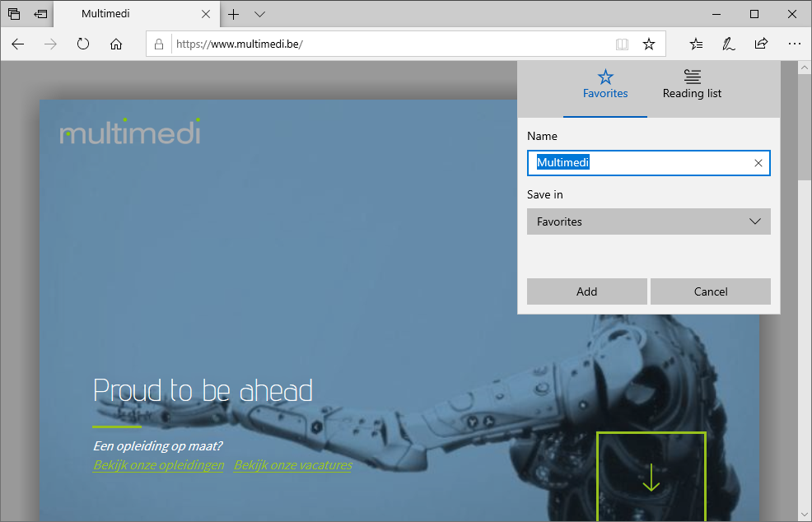Click the Cancel button
This screenshot has width=812, height=522.
coord(711,291)
